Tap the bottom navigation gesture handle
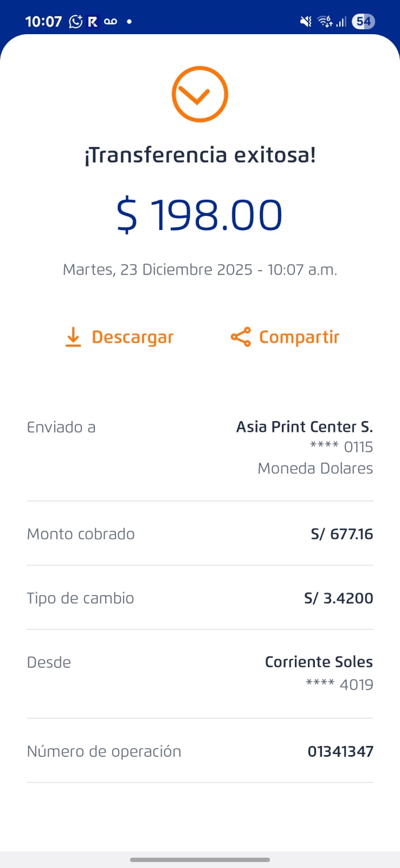The image size is (400, 868). click(x=200, y=860)
